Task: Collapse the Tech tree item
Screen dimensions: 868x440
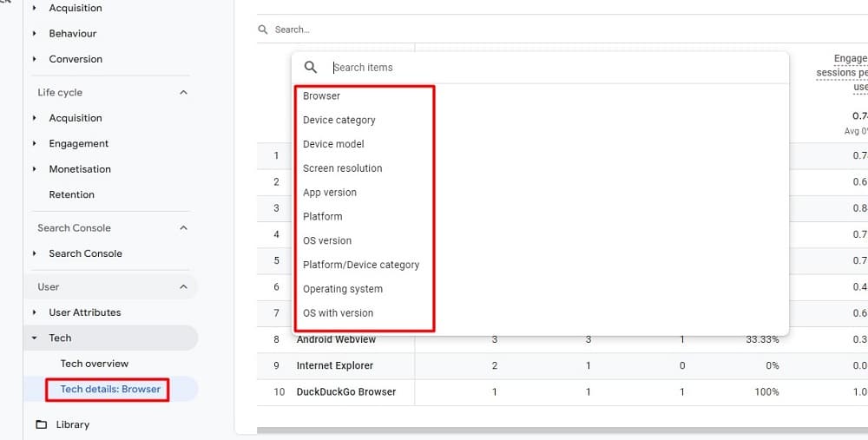Action: tap(35, 338)
